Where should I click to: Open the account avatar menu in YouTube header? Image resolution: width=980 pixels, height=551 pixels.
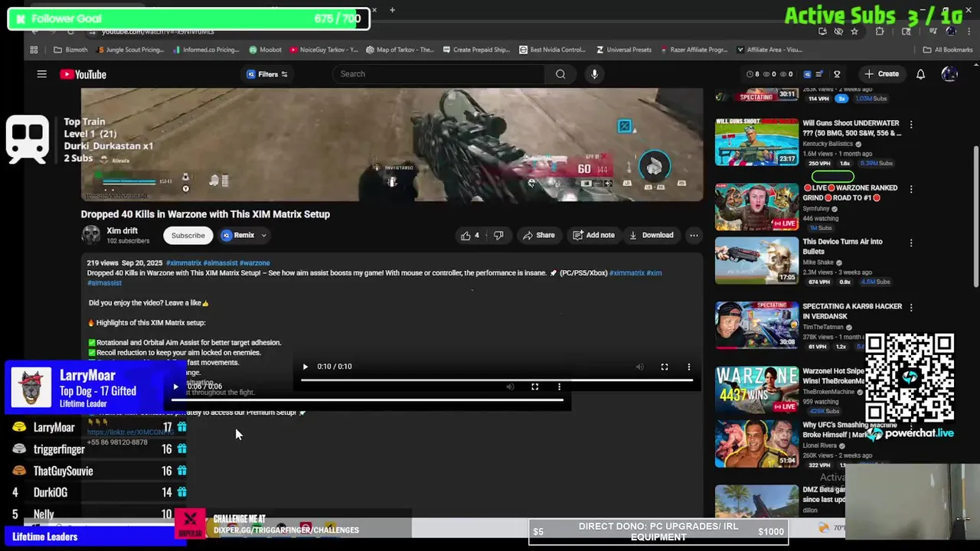pyautogui.click(x=949, y=74)
